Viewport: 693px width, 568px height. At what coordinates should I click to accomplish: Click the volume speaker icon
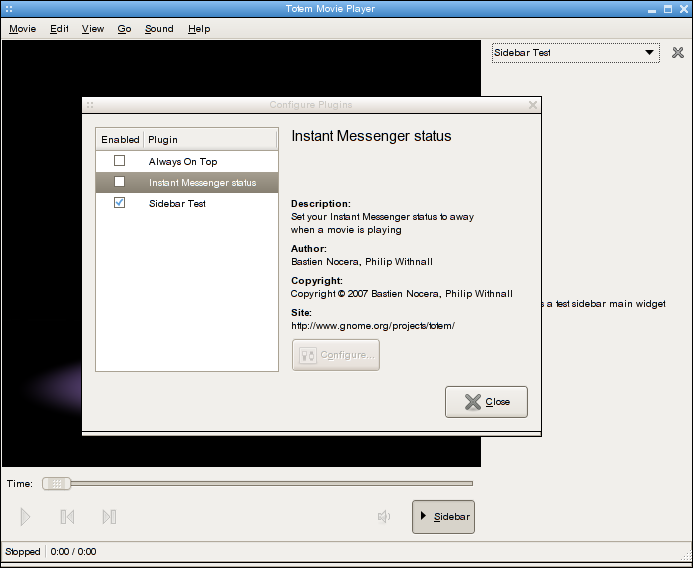[384, 516]
